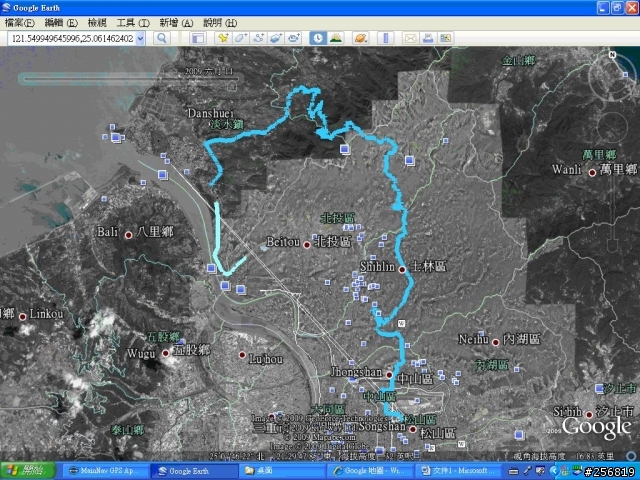The height and width of the screenshot is (480, 640).
Task: Open the 檔案(F) menu
Action: click(x=19, y=23)
